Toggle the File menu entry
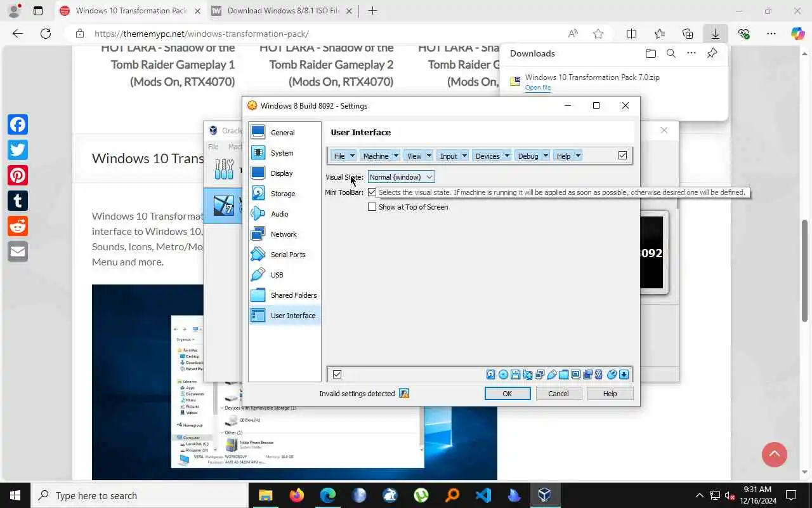The height and width of the screenshot is (508, 812). (x=339, y=156)
